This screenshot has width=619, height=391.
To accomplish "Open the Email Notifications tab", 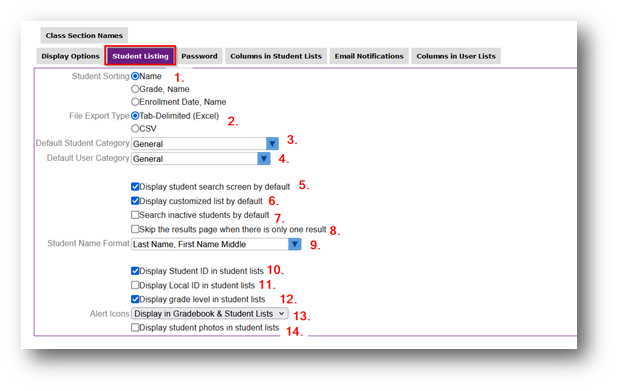I will tap(369, 56).
